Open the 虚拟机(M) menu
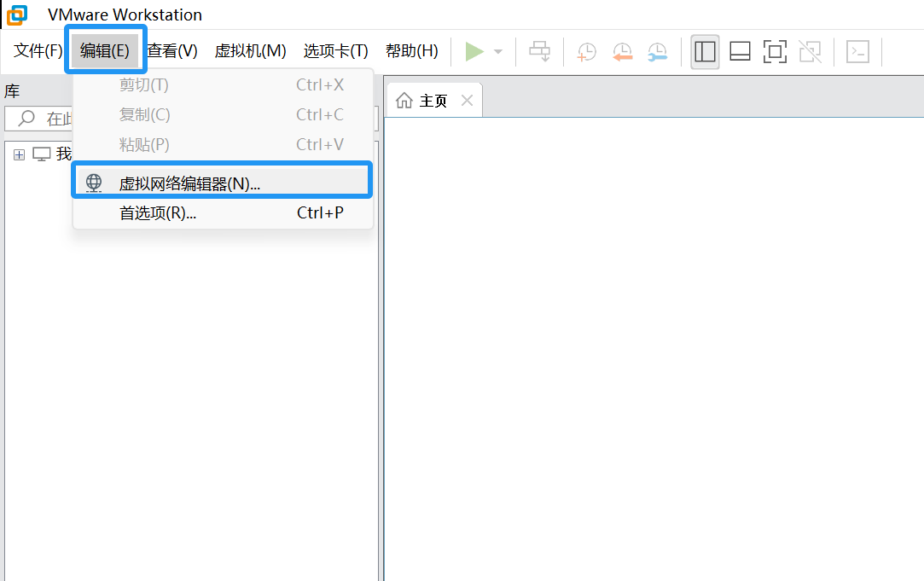This screenshot has width=924, height=581. pyautogui.click(x=250, y=51)
